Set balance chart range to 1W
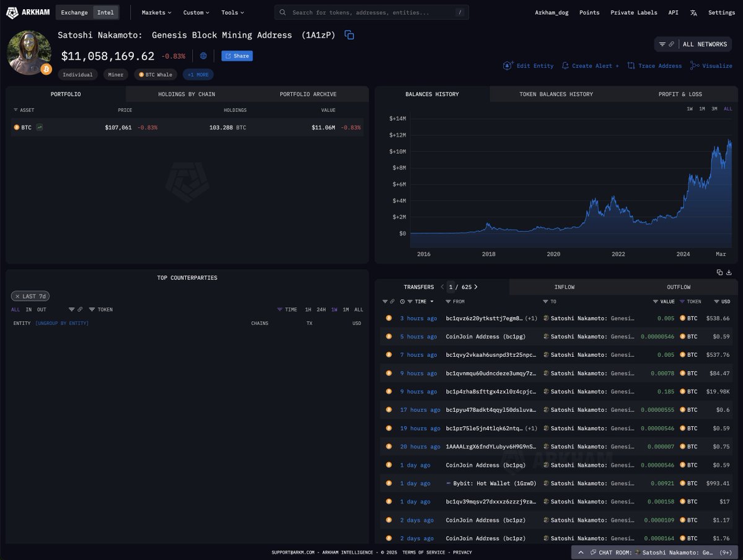 click(690, 109)
